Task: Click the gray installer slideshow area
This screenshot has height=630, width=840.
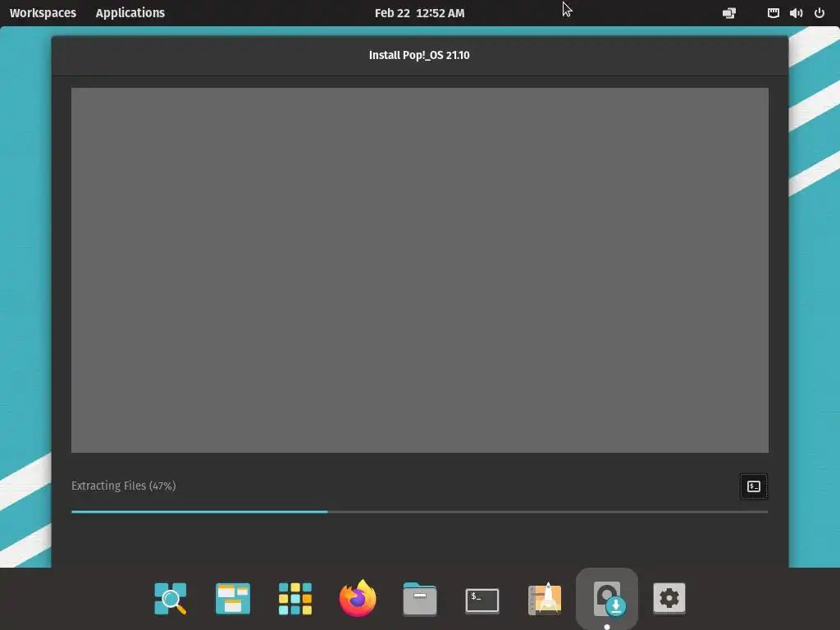Action: 419,270
